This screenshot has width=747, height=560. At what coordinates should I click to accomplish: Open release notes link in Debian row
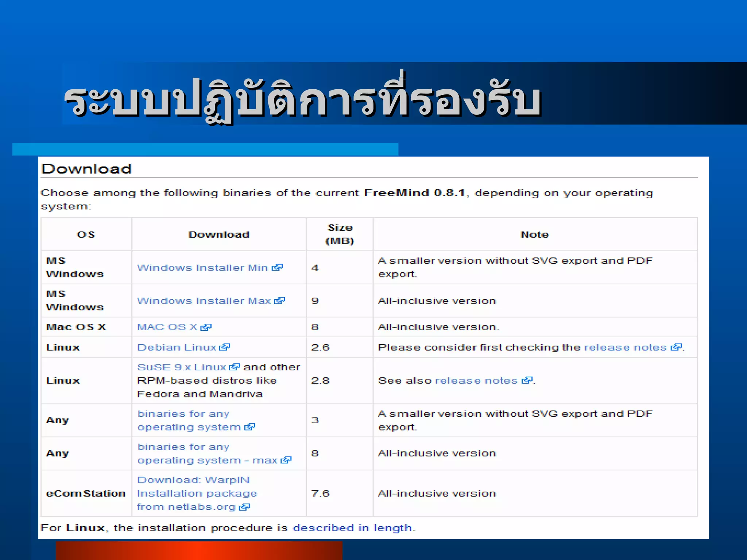pyautogui.click(x=625, y=347)
